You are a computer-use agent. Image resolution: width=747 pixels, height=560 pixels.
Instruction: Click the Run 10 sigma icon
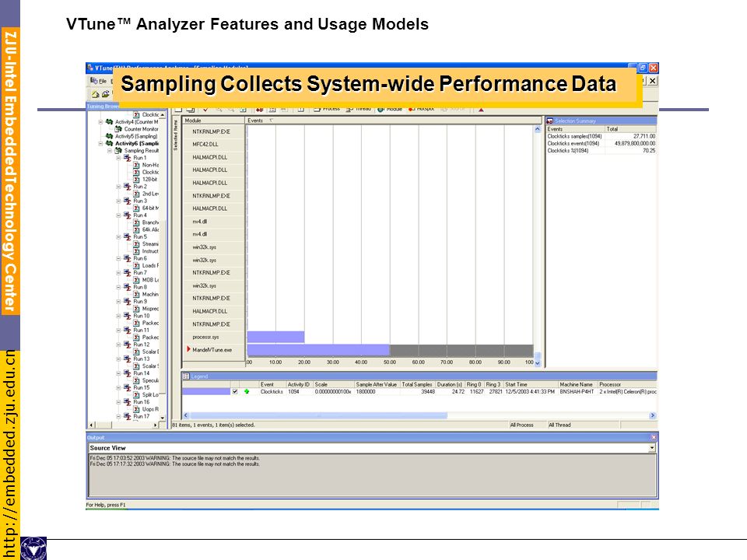click(127, 316)
